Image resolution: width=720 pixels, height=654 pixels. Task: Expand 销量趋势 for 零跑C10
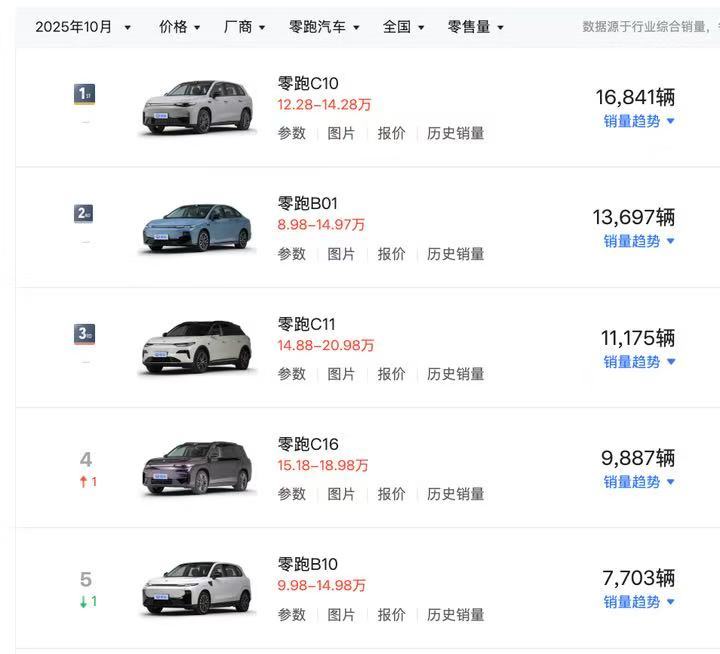(x=639, y=121)
